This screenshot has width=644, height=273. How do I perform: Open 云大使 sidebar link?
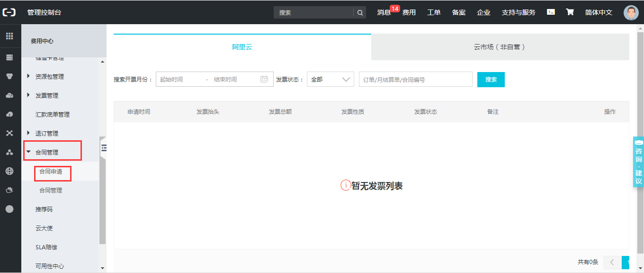tap(44, 228)
